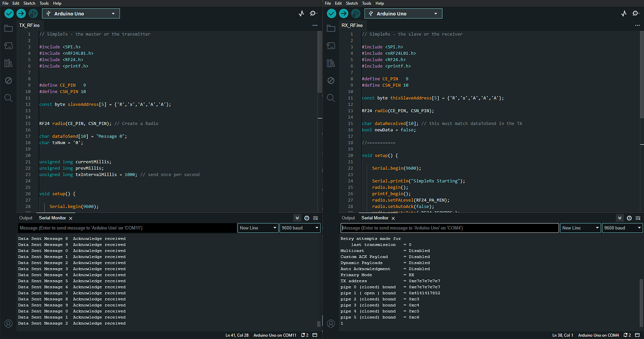Clear output in COM11 serial monitor
644x339 pixels.
(315, 218)
